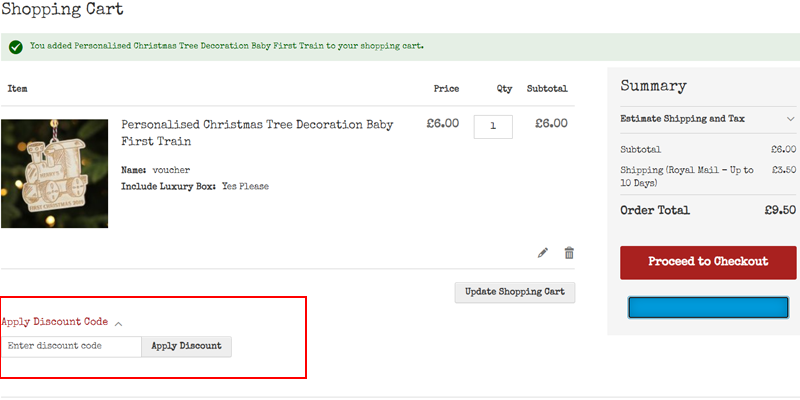Click the green checkmark success icon
800x400 pixels.
[x=16, y=47]
